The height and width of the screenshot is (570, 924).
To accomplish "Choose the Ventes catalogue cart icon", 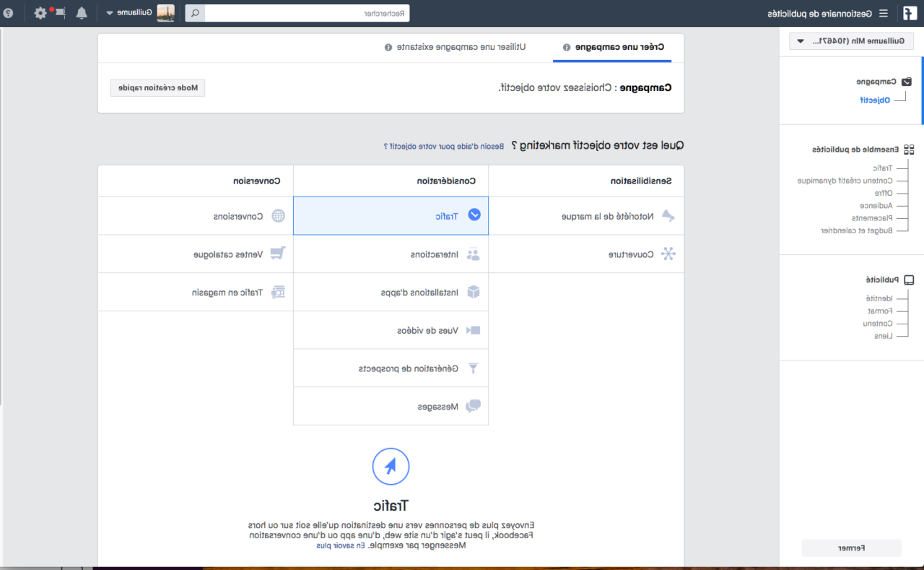I will (x=278, y=254).
